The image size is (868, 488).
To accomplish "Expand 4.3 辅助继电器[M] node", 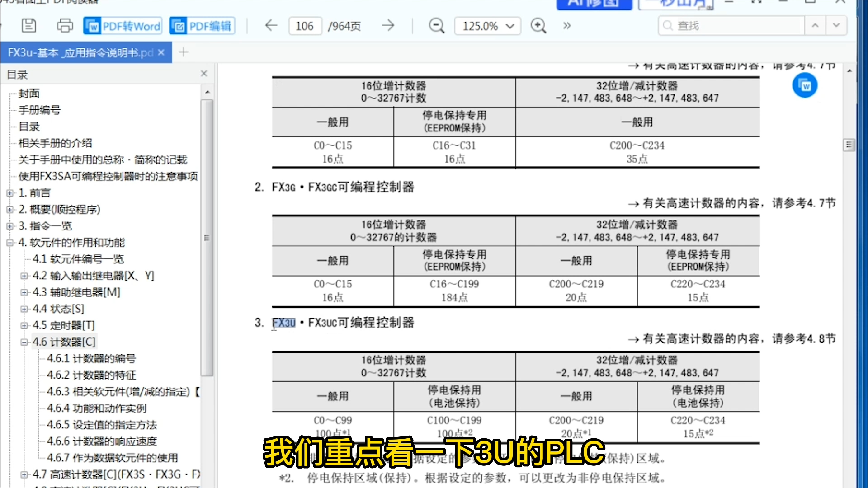I will pos(24,292).
